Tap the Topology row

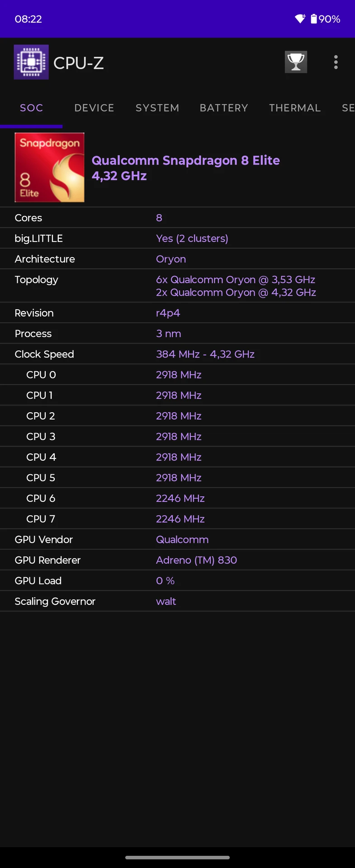(177, 286)
